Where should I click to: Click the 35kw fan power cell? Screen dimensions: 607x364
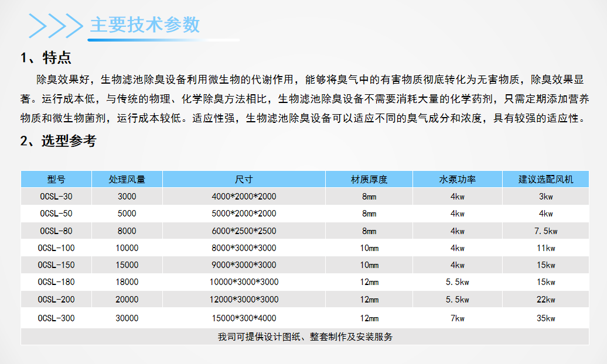click(545, 318)
